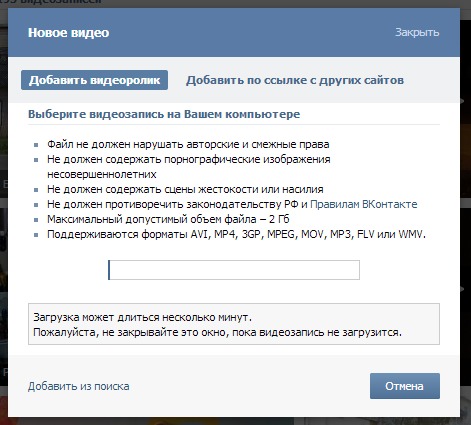The width and height of the screenshot is (471, 425).
Task: Close the dialog via the Закрыть link
Action: pyautogui.click(x=417, y=32)
